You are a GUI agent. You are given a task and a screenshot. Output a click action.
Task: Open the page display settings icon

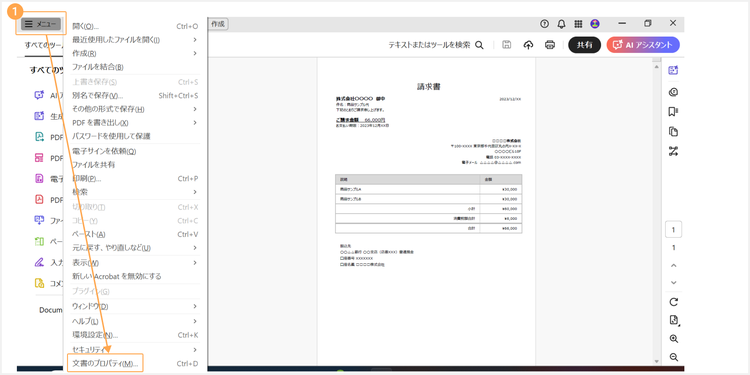[674, 320]
